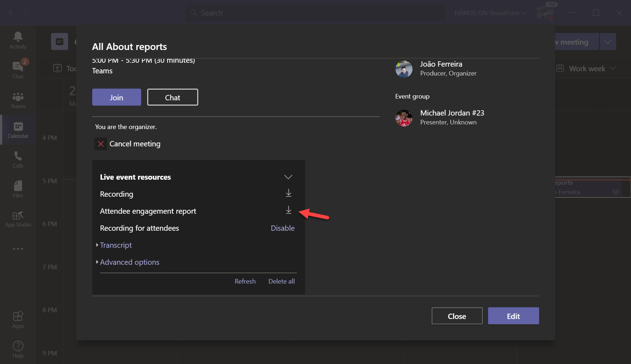Download the Recording file
Image resolution: width=631 pixels, height=364 pixels.
288,194
